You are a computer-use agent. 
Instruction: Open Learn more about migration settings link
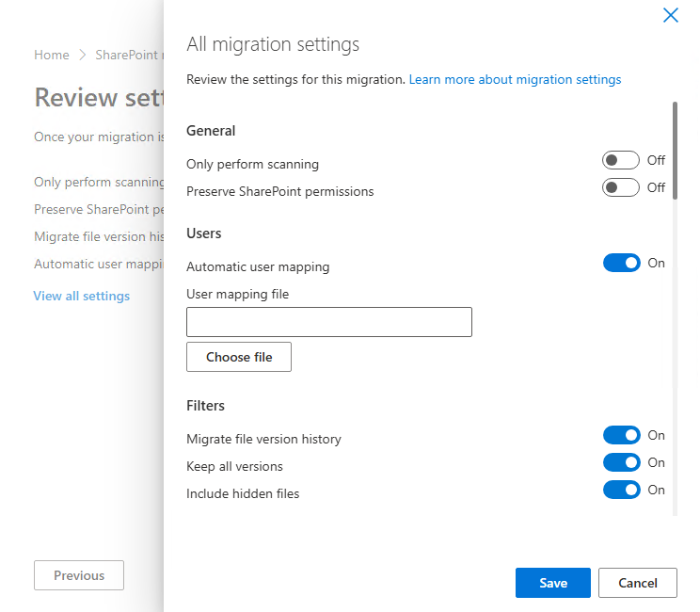pos(515,80)
